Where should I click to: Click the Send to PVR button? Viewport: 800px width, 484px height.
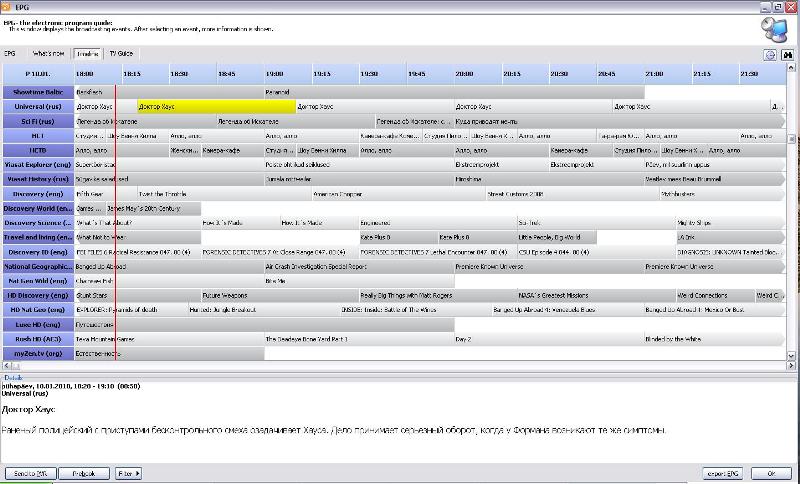coord(31,473)
